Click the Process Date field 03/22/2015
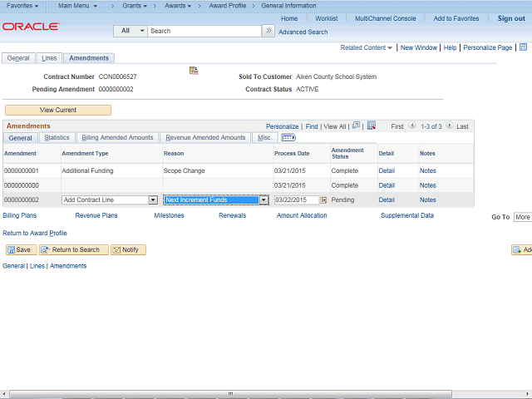Viewport: 532px width, 399px height. coord(297,199)
